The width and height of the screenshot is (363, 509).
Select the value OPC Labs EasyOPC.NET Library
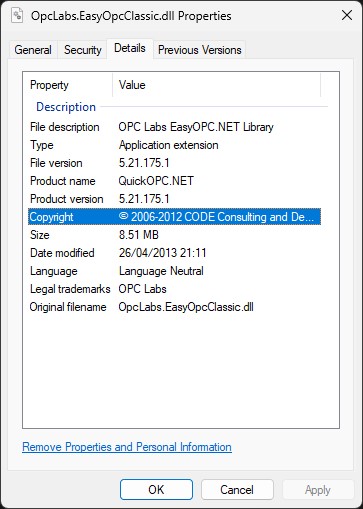[196, 127]
